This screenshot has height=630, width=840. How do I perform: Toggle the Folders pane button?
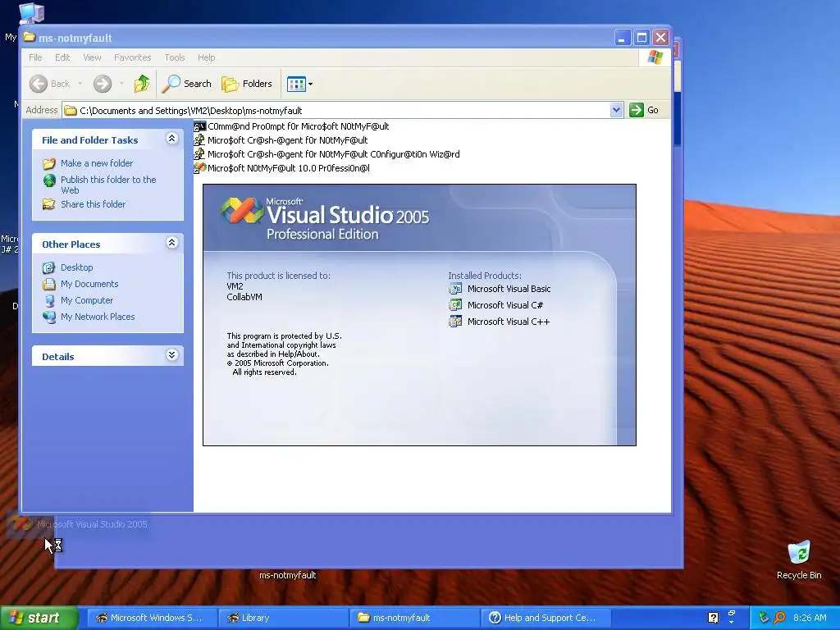(x=247, y=84)
